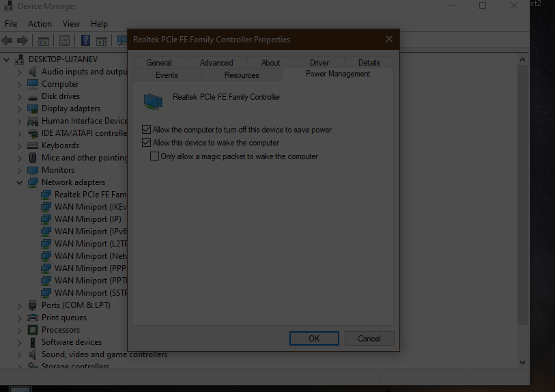Click the blue Help question-mark toolbar icon
The image size is (555, 392).
pyautogui.click(x=85, y=40)
